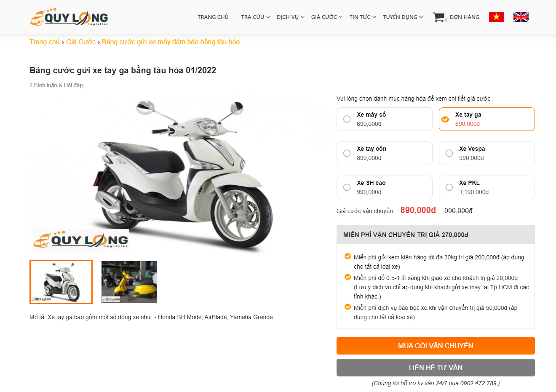Select the Xe máy số option
The image size is (556, 392).
coord(384,119)
